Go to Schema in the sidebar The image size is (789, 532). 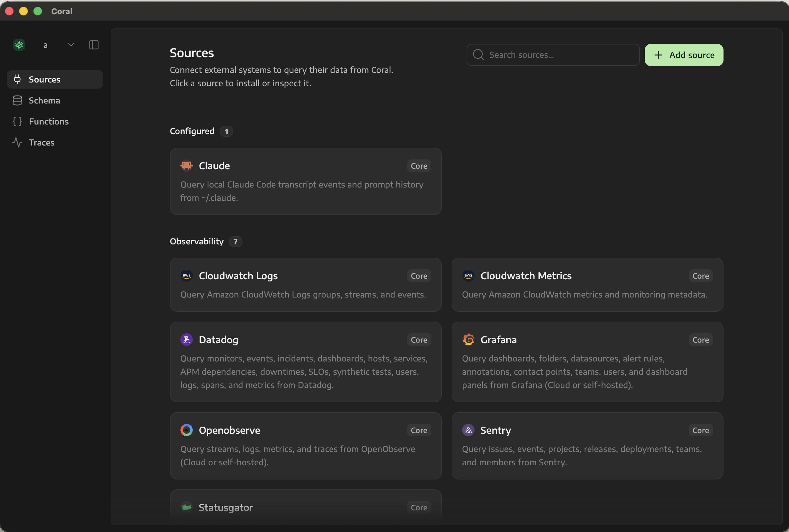[55, 100]
